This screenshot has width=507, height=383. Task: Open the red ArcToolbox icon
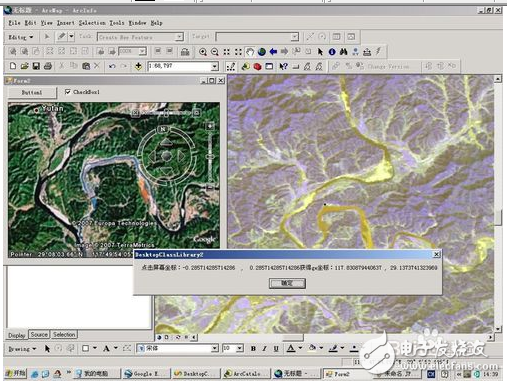[257, 66]
